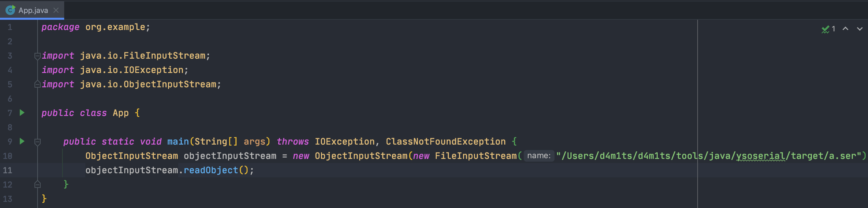Click the fold end marker at line 12
This screenshot has height=208, width=868.
click(x=38, y=184)
